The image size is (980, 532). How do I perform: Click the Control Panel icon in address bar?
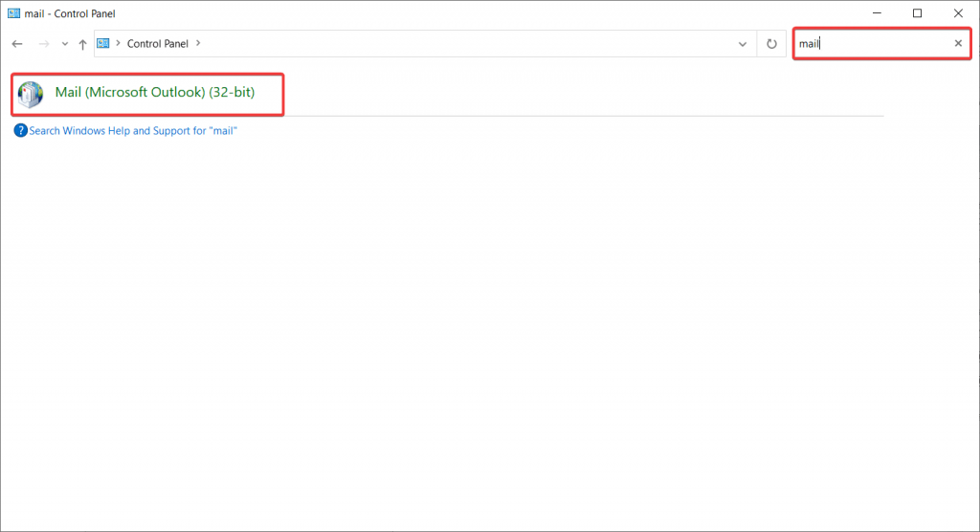[x=104, y=43]
